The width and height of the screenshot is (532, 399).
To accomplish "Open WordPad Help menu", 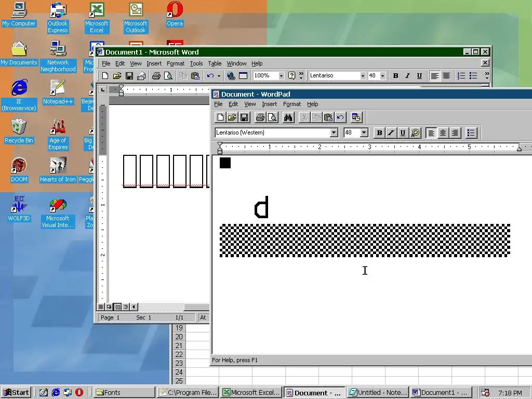I will 312,104.
